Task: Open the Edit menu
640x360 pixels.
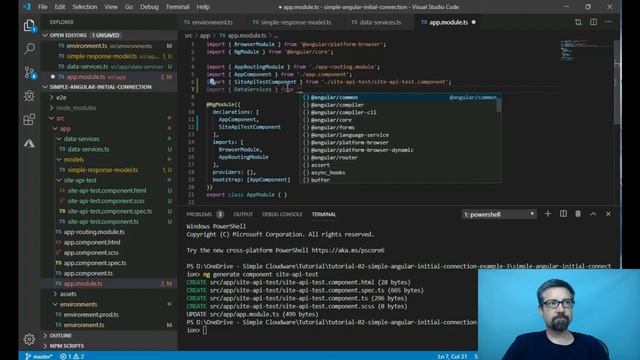Action: coord(60,7)
